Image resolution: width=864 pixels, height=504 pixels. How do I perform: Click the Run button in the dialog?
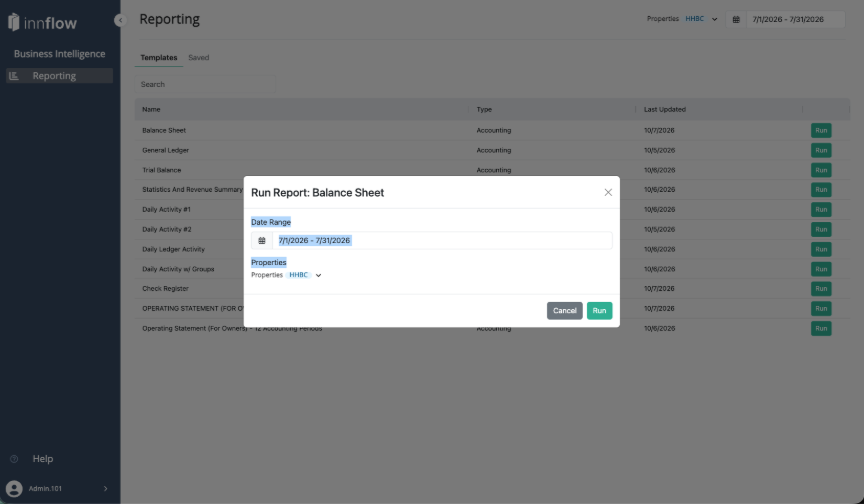pos(599,311)
